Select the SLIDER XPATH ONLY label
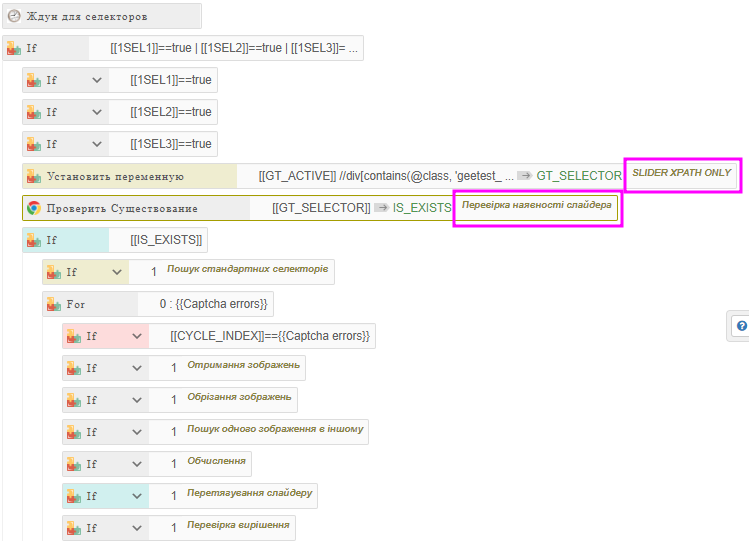Screen dimensions: 749x544 click(x=682, y=173)
